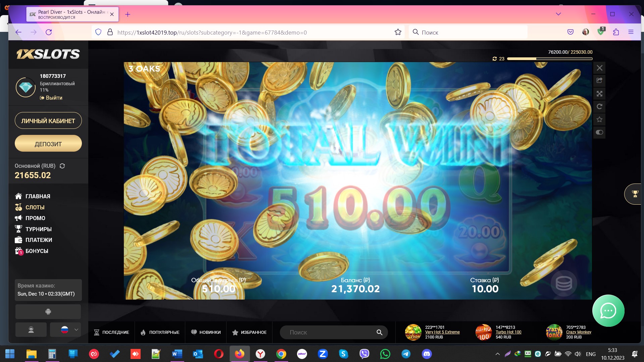Viewport: 644px width, 362px height.
Task: Click the coin stack bet icon in game
Action: click(564, 283)
